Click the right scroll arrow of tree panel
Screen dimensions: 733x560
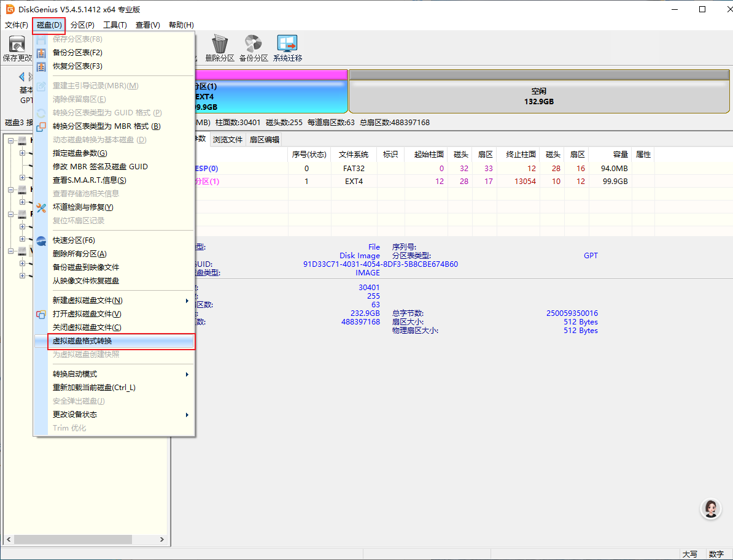pyautogui.click(x=161, y=539)
